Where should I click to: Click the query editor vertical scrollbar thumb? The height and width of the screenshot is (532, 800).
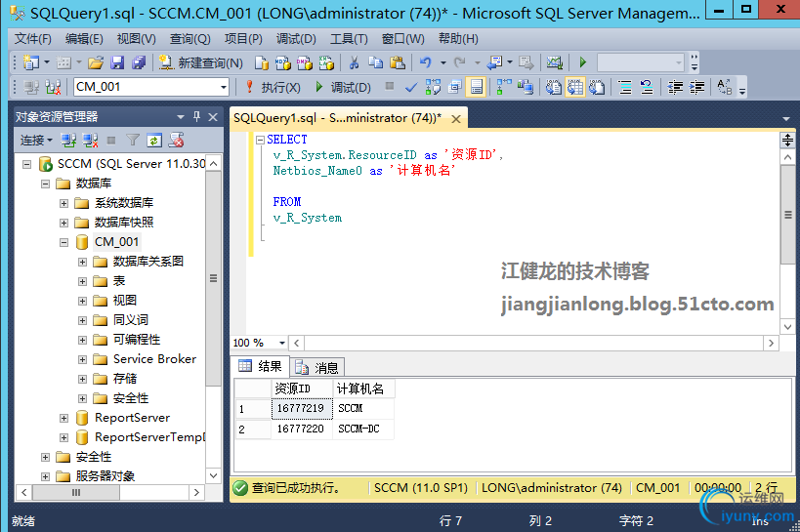pos(787,215)
